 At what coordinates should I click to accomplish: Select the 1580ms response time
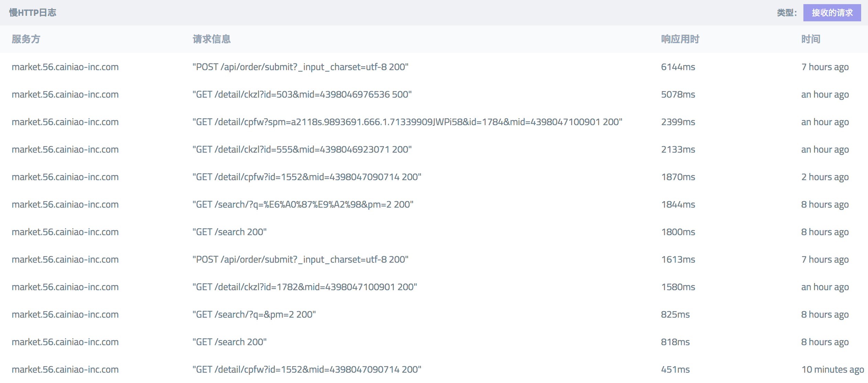(678, 287)
